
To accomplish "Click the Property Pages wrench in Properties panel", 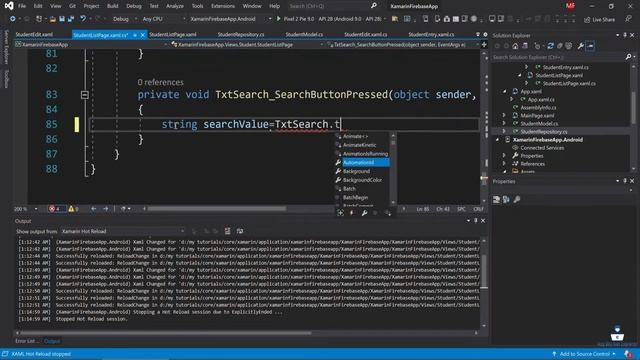I will point(517,199).
